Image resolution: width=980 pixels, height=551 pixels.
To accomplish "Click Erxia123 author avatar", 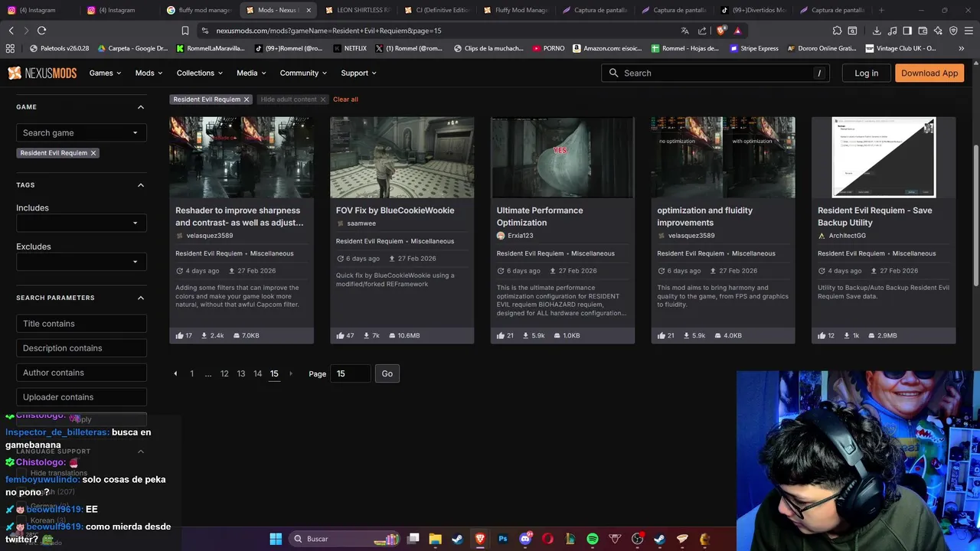I will (501, 236).
